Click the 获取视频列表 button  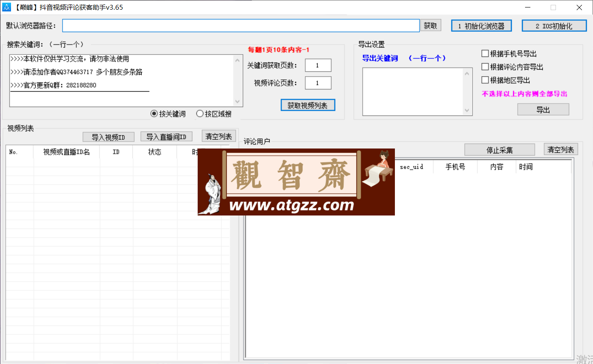[x=308, y=105]
